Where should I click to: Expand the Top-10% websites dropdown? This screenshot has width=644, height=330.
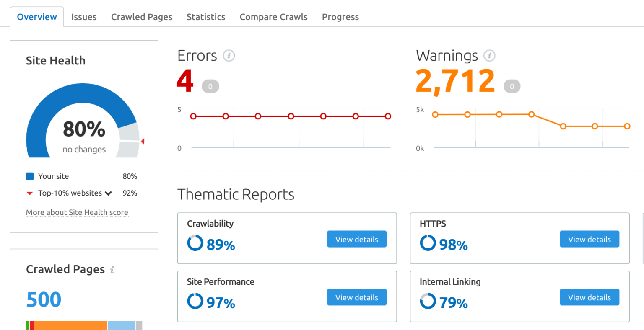click(x=109, y=193)
